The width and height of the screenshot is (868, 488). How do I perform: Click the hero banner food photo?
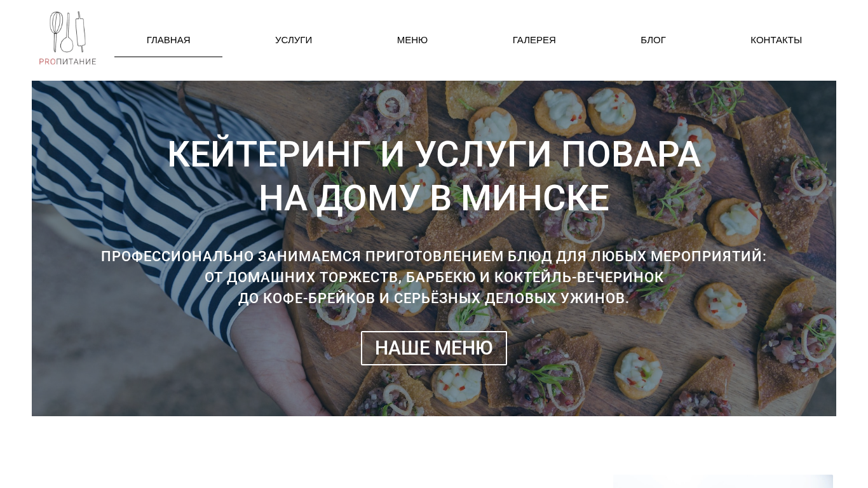coord(434,248)
